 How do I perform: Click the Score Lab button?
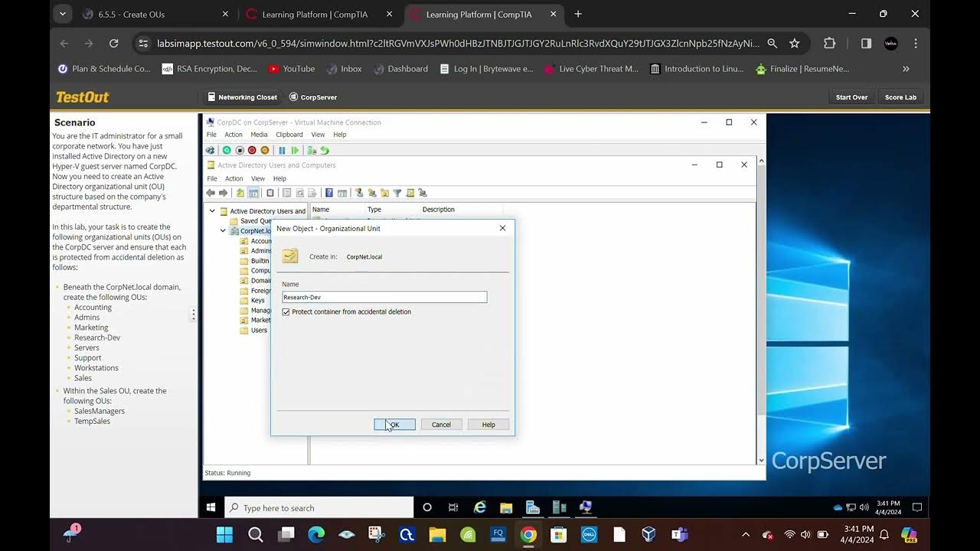[900, 97]
